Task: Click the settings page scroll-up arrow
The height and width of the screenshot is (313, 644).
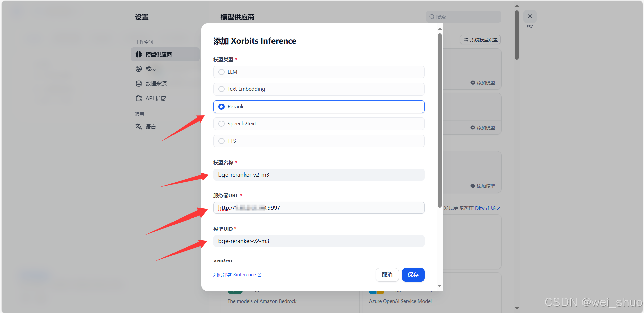Action: (x=517, y=6)
